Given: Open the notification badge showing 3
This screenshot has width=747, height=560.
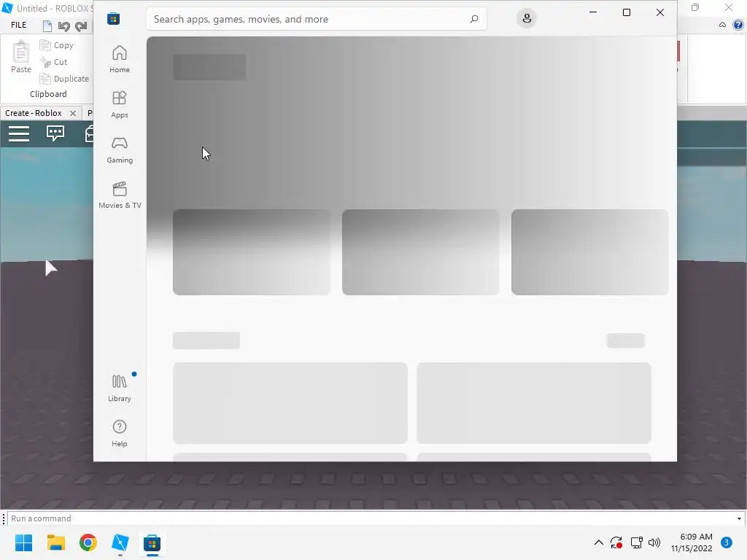Looking at the screenshot, I should pos(727,542).
